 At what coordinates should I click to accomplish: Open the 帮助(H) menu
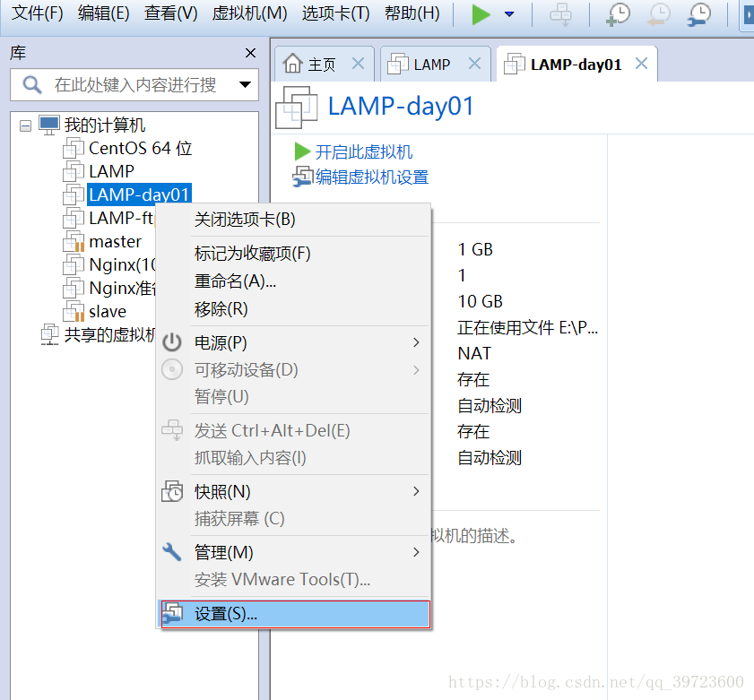[412, 13]
